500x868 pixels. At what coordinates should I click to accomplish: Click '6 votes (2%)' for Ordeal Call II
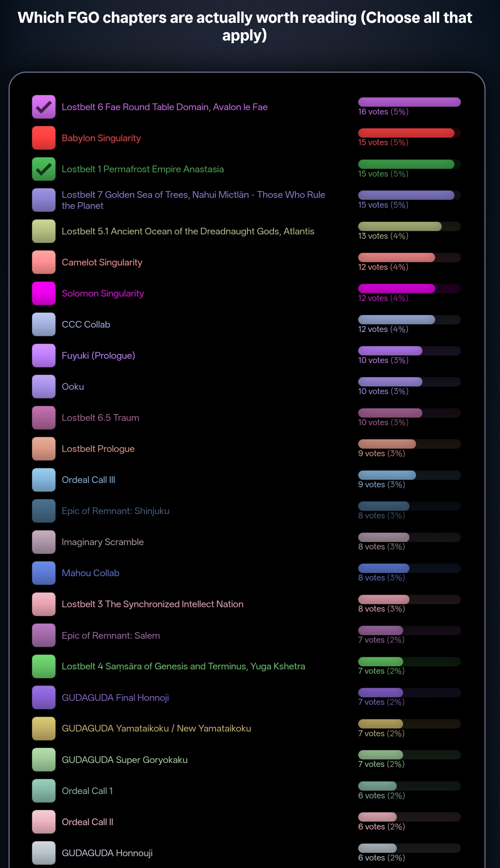click(382, 827)
